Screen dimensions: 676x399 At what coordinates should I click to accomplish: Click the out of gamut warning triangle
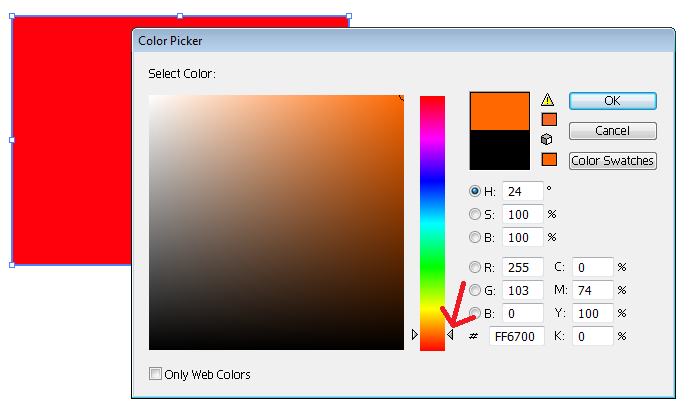point(547,100)
